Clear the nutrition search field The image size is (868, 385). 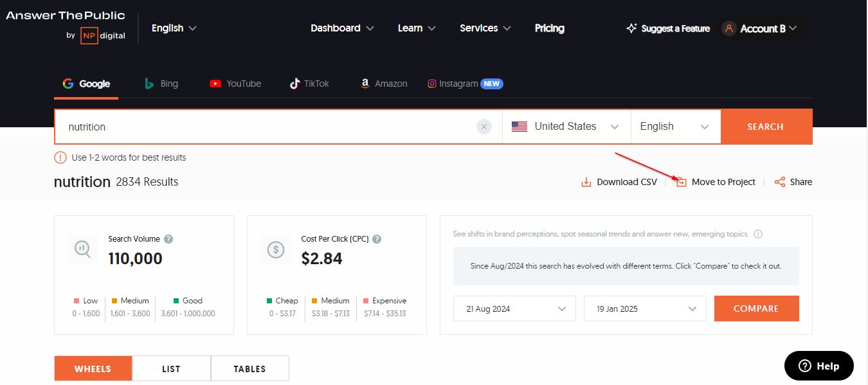[x=484, y=127]
